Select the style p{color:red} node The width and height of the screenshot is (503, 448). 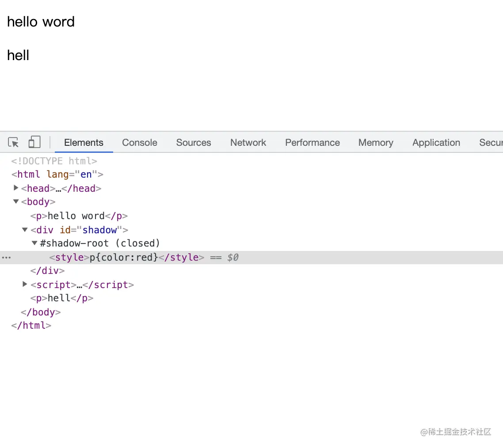(x=126, y=258)
